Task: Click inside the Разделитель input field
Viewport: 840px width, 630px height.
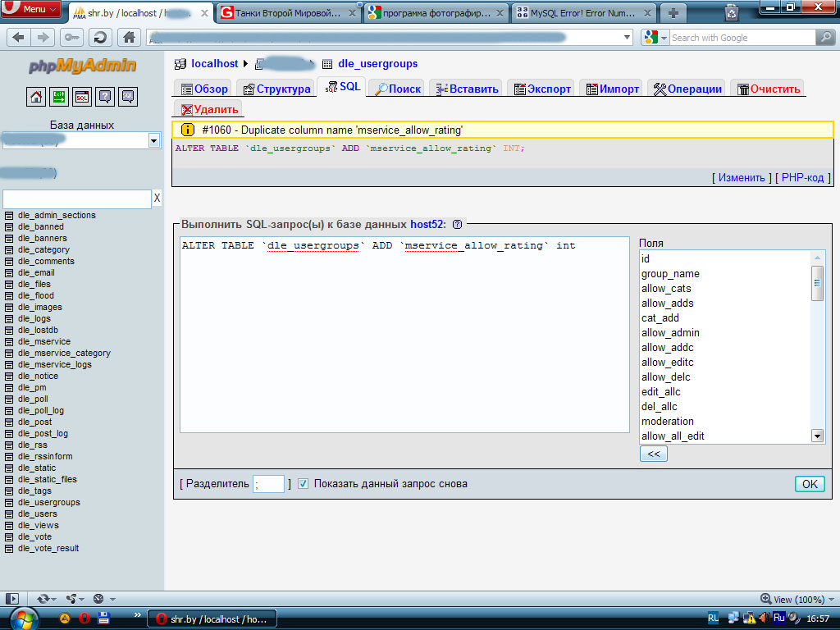Action: (x=269, y=484)
